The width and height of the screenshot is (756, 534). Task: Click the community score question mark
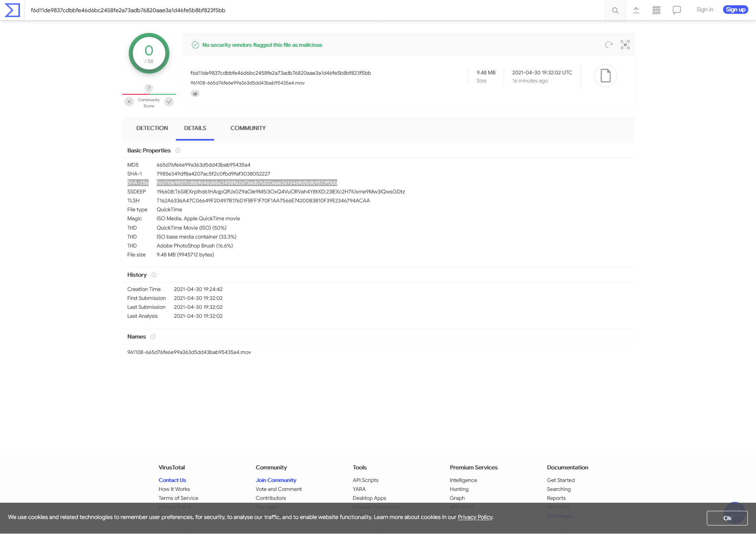149,88
